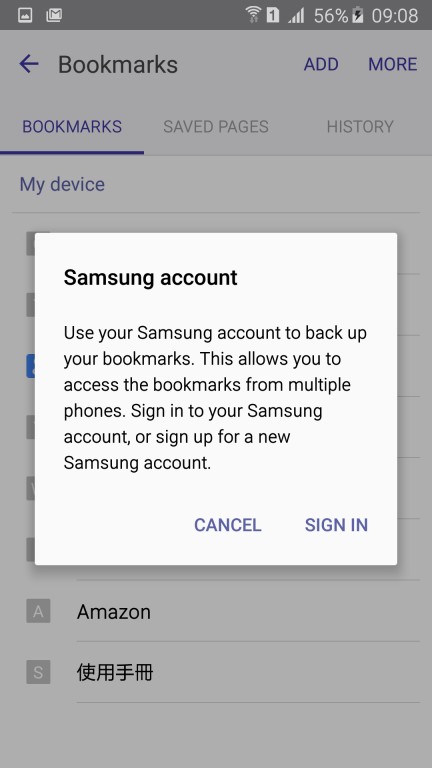Tap SIGN IN to Samsung account
The image size is (432, 768).
point(336,525)
